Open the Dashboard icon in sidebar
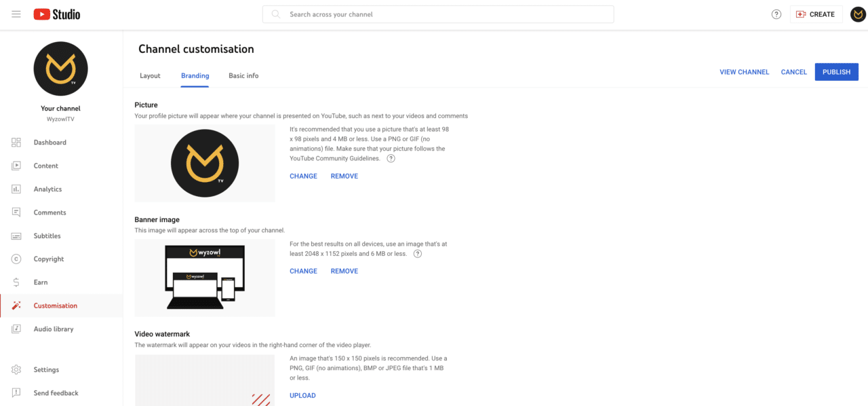The width and height of the screenshot is (868, 406). (x=16, y=143)
